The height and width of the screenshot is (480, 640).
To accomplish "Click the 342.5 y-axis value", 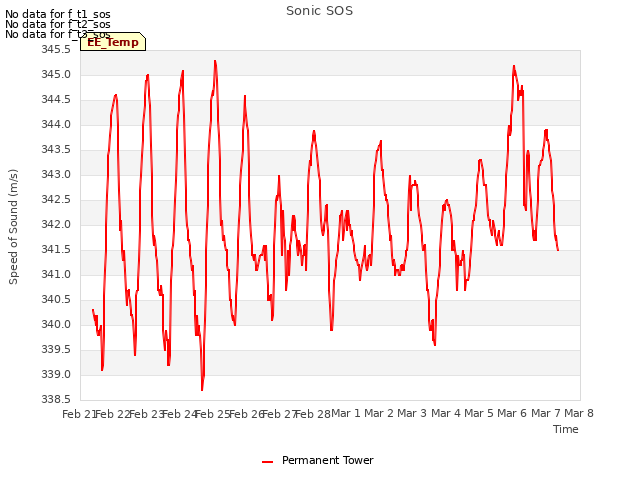I will point(56,200).
